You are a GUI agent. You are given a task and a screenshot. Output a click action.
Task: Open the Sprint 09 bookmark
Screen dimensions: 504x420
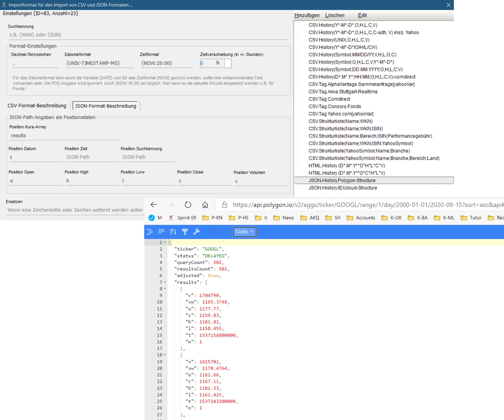(182, 218)
